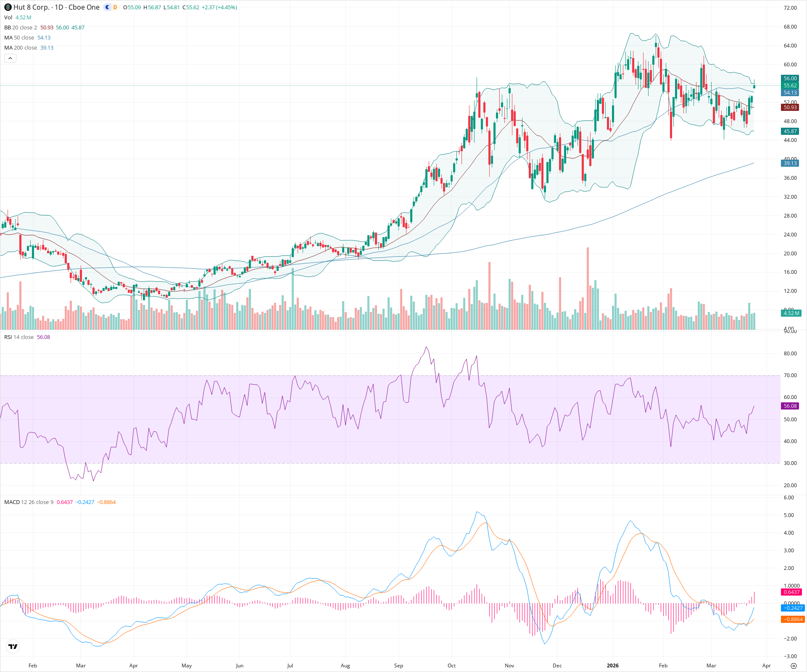Collapse the indicator legend with the chevron
The image size is (807, 672).
[10, 58]
